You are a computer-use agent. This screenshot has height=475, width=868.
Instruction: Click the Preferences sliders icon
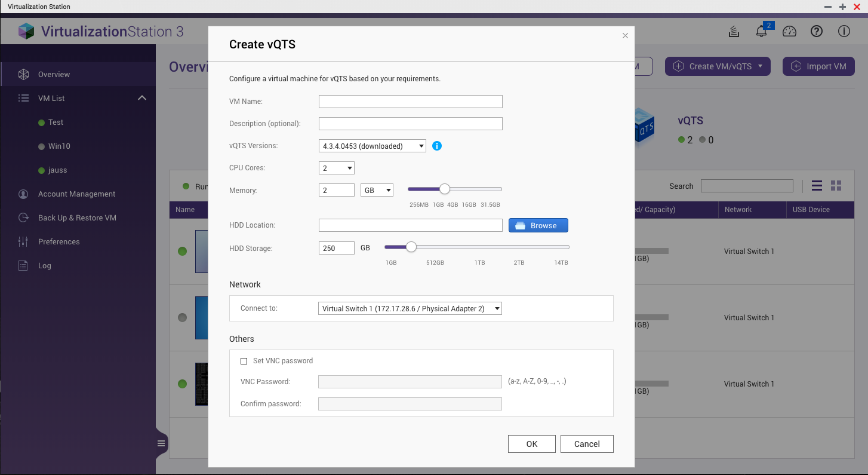click(23, 242)
